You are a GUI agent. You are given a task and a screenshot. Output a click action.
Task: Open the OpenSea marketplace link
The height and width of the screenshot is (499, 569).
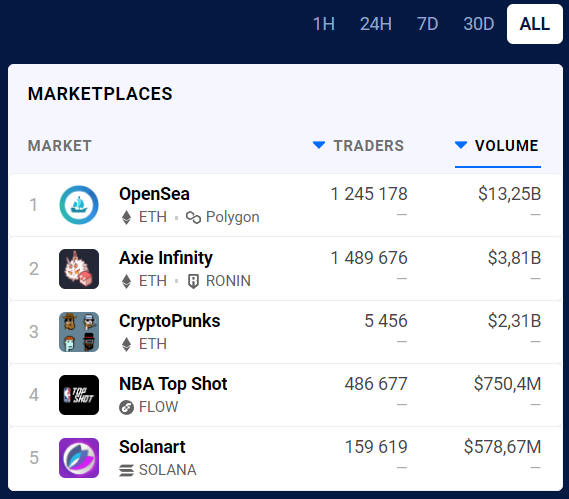154,194
